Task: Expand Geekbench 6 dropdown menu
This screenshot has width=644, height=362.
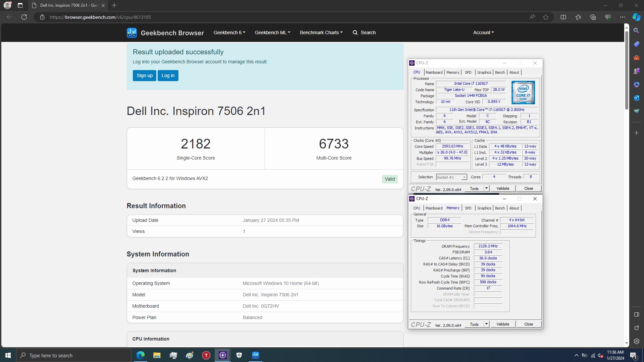Action: pos(229,33)
